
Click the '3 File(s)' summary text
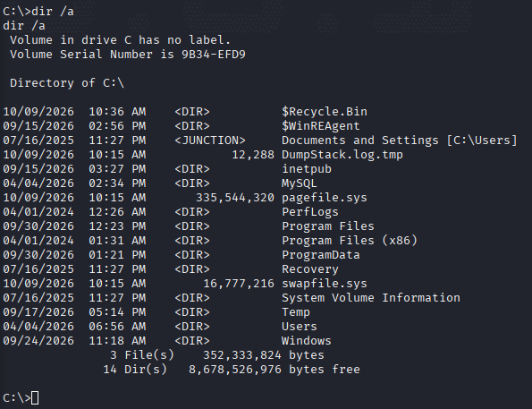pos(142,355)
